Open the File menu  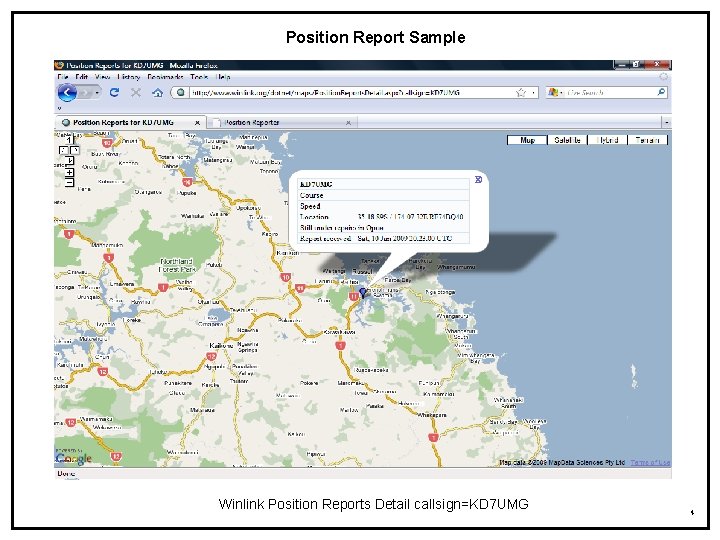[63, 77]
